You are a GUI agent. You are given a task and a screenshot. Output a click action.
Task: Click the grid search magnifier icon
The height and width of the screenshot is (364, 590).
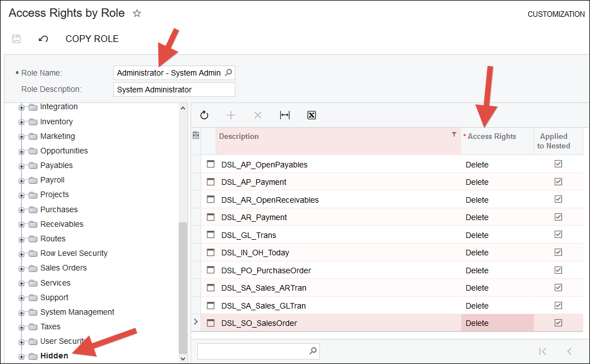313,351
